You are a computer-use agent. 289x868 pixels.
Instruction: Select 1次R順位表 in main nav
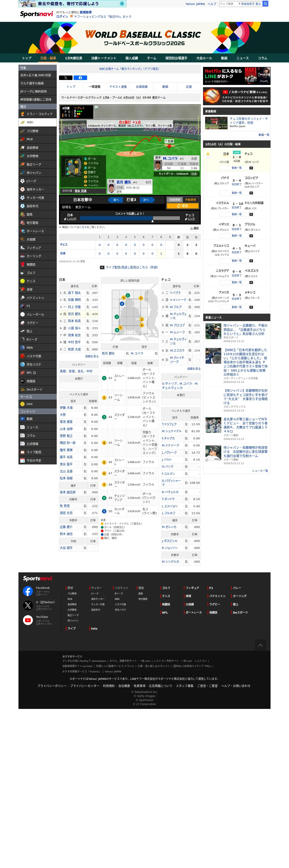point(74,58)
